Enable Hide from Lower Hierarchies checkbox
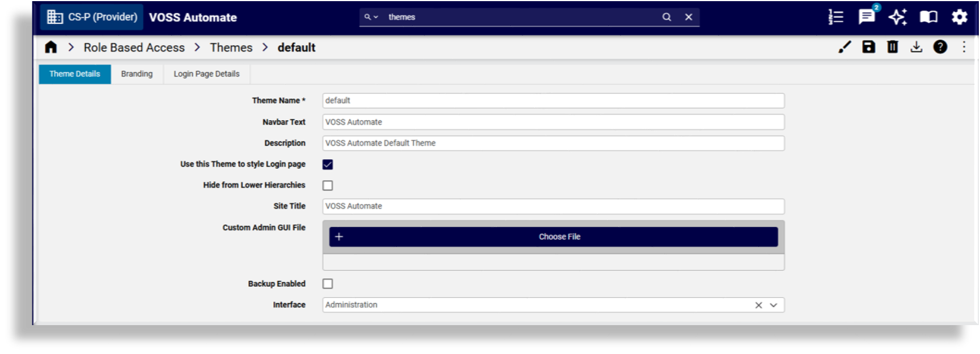The height and width of the screenshot is (354, 980). point(328,185)
